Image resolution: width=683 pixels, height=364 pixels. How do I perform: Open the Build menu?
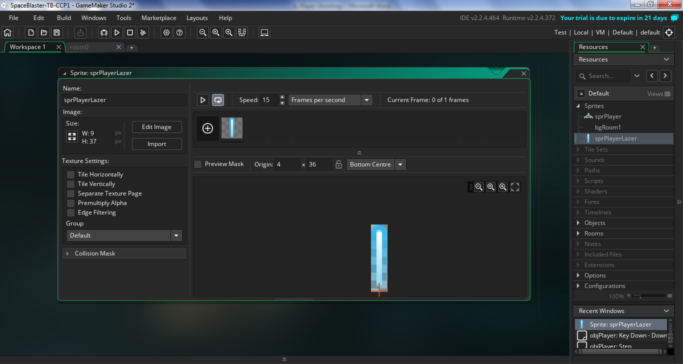(64, 18)
